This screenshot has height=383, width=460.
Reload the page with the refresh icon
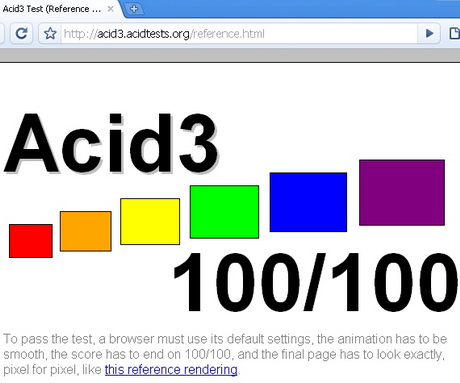[x=22, y=33]
